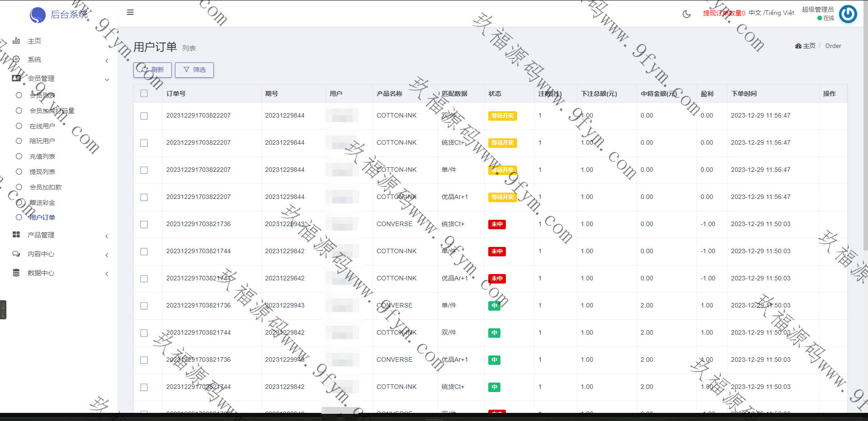Image resolution: width=868 pixels, height=421 pixels.
Task: Click the 系统 gear icon in sidebar
Action: (16, 59)
